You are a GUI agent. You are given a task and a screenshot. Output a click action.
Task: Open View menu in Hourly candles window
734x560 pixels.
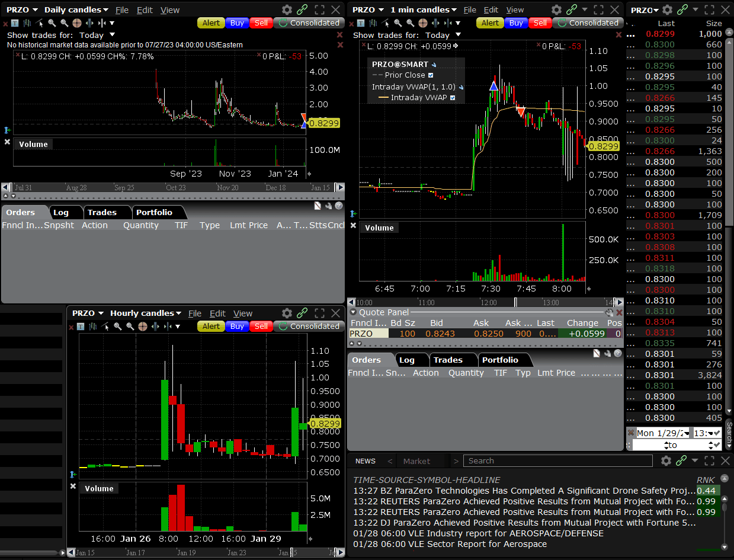click(x=243, y=313)
